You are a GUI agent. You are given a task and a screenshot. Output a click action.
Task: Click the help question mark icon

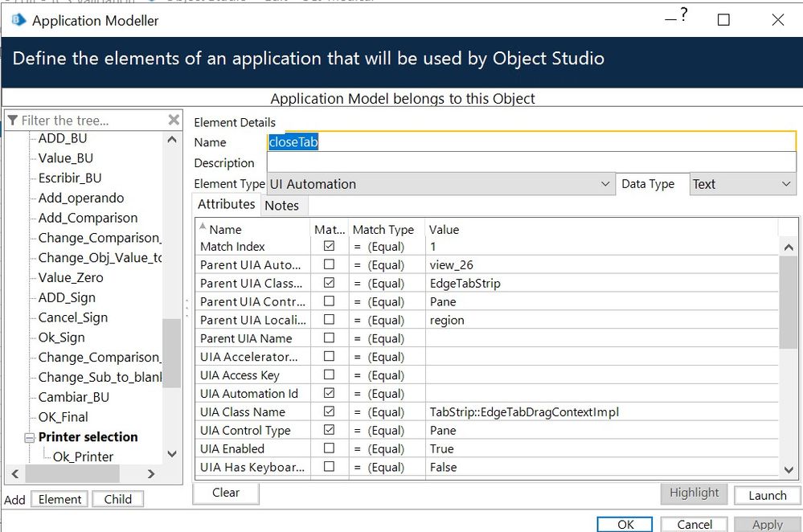[x=684, y=15]
